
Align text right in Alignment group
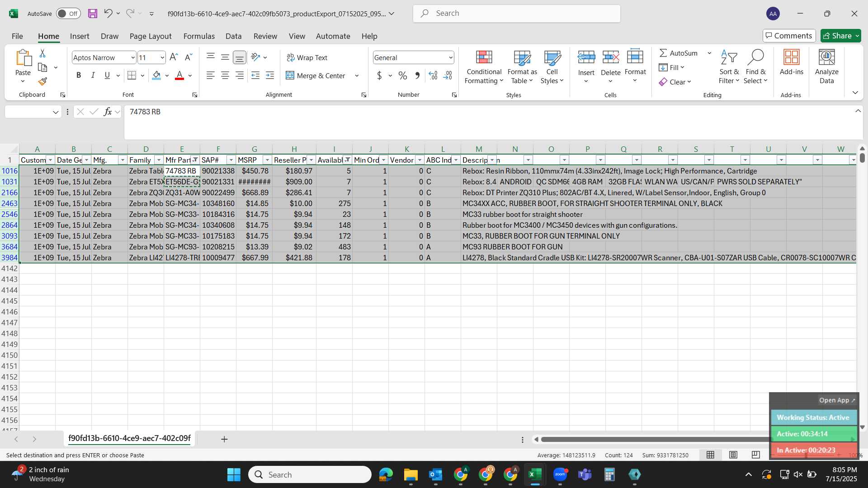click(x=240, y=75)
